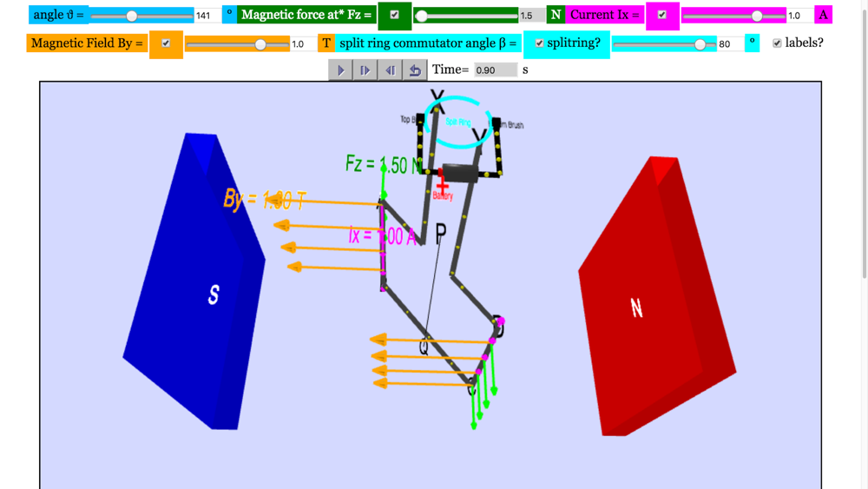Screen dimensions: 868x489
Task: Click the reset simulation button
Action: (415, 70)
